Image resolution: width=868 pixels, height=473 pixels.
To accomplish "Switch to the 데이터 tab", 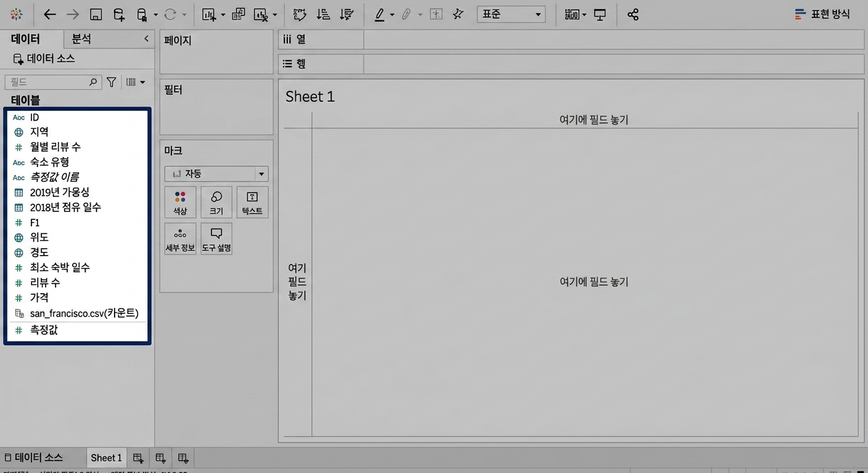I will pyautogui.click(x=25, y=39).
